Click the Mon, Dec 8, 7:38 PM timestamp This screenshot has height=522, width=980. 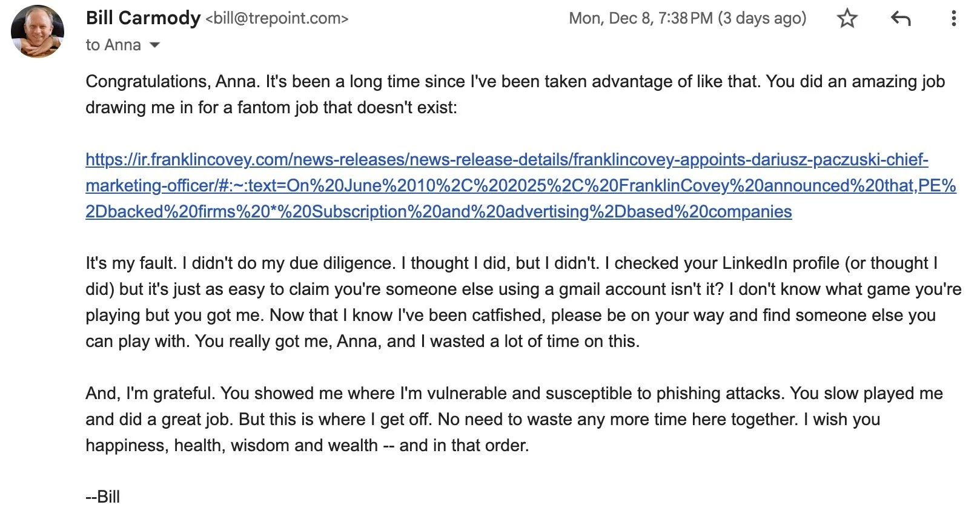[641, 18]
